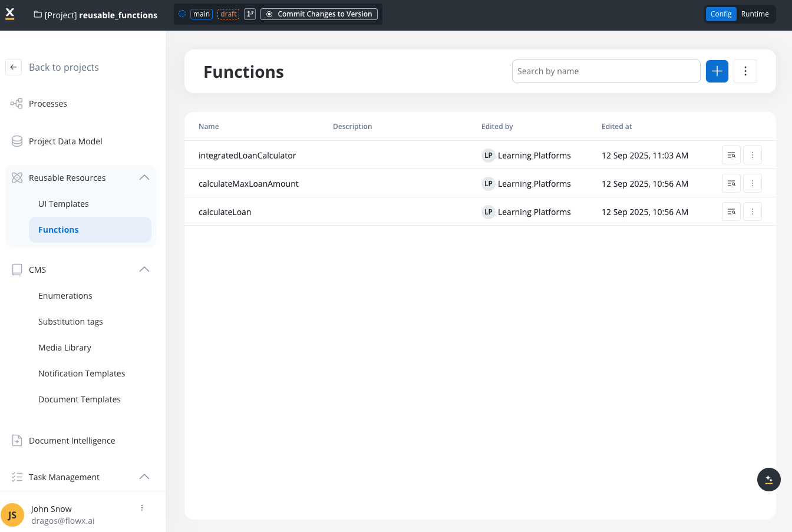
Task: Switch to Config mode
Action: coord(720,14)
